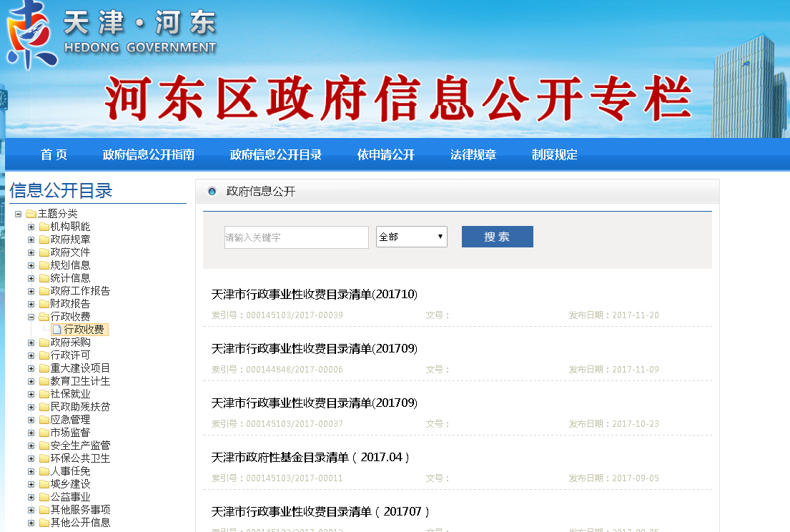This screenshot has width=790, height=532.
Task: Collapse the 主题分类 root node
Action: coord(18,214)
